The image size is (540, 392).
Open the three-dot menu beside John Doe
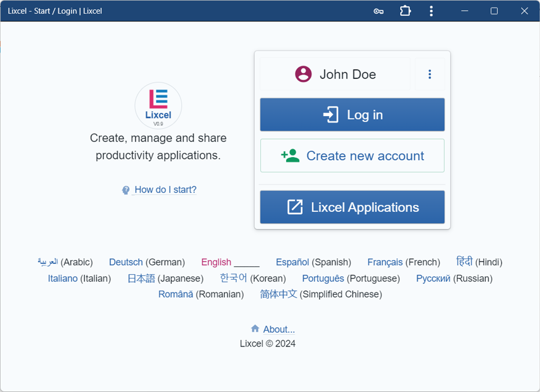point(430,74)
